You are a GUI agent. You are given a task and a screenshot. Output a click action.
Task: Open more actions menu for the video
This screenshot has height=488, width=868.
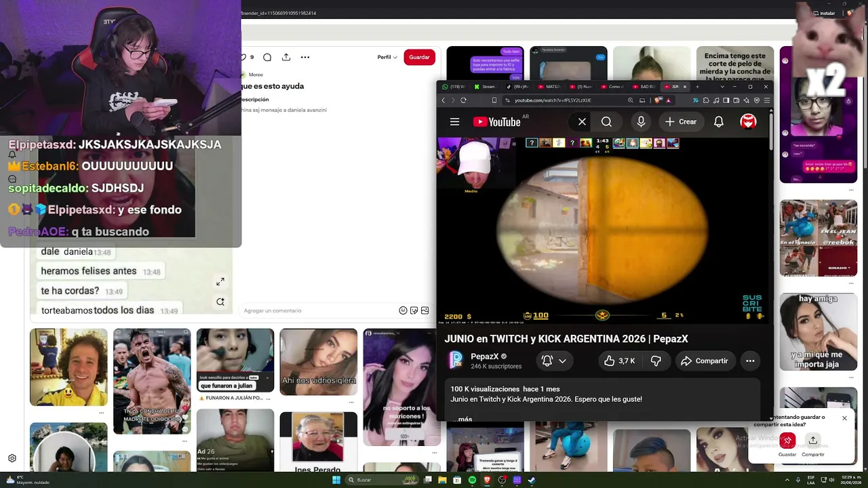[x=750, y=361]
